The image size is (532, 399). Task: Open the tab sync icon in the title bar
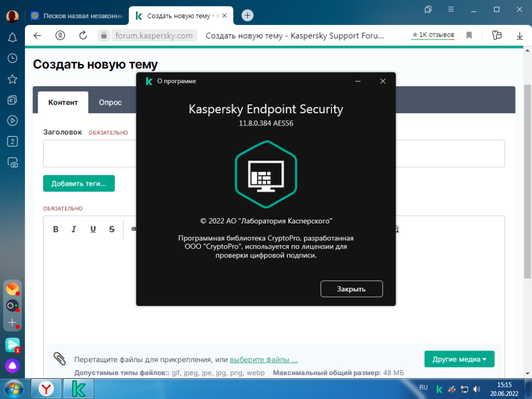pyautogui.click(x=428, y=10)
